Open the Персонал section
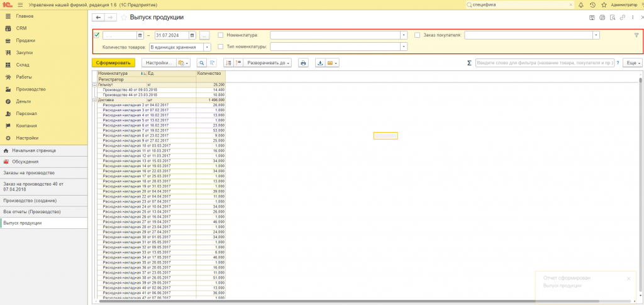 [x=43, y=114]
